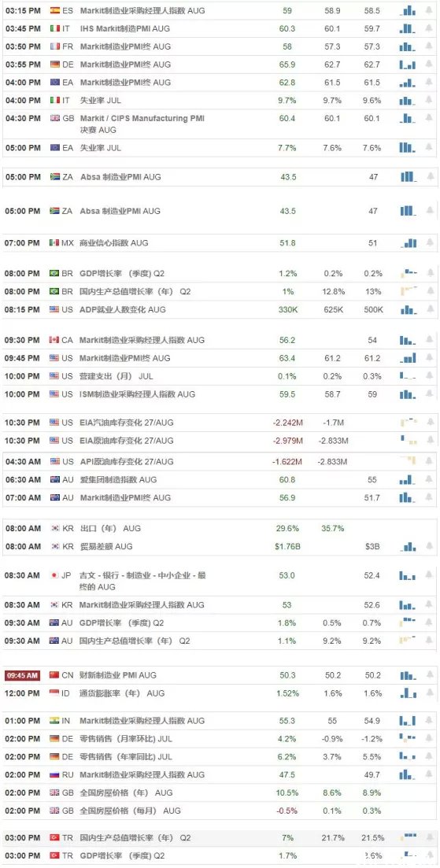Open the KR 出口 (年) AUG event
This screenshot has width=440, height=868.
tap(111, 528)
